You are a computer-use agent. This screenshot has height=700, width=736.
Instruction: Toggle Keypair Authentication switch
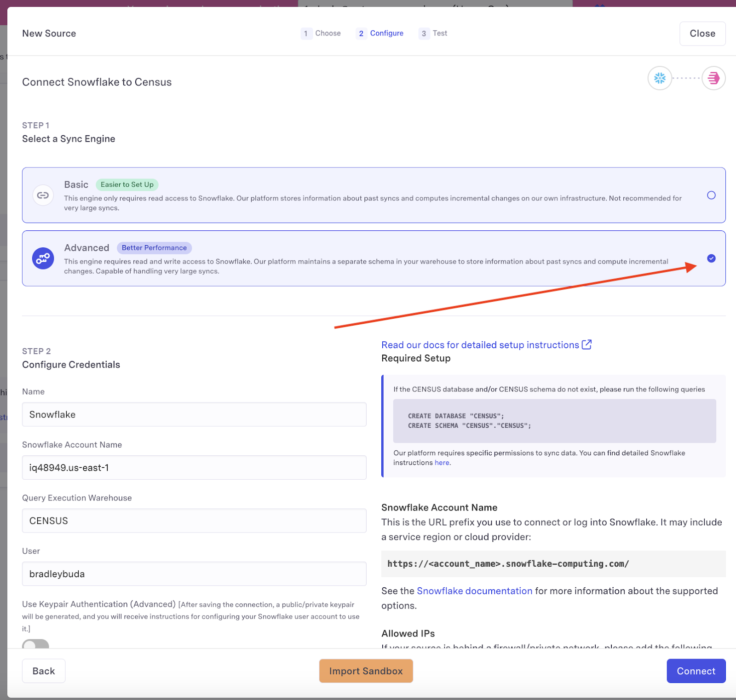(35, 644)
